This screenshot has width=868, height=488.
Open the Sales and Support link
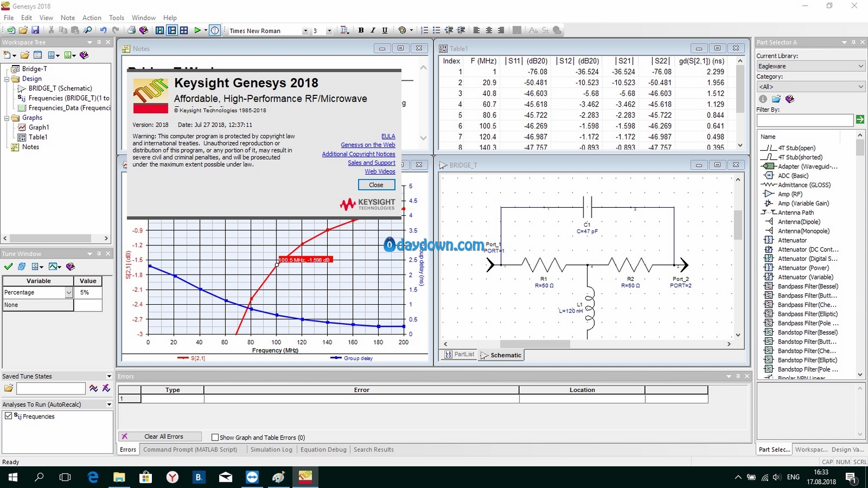371,163
